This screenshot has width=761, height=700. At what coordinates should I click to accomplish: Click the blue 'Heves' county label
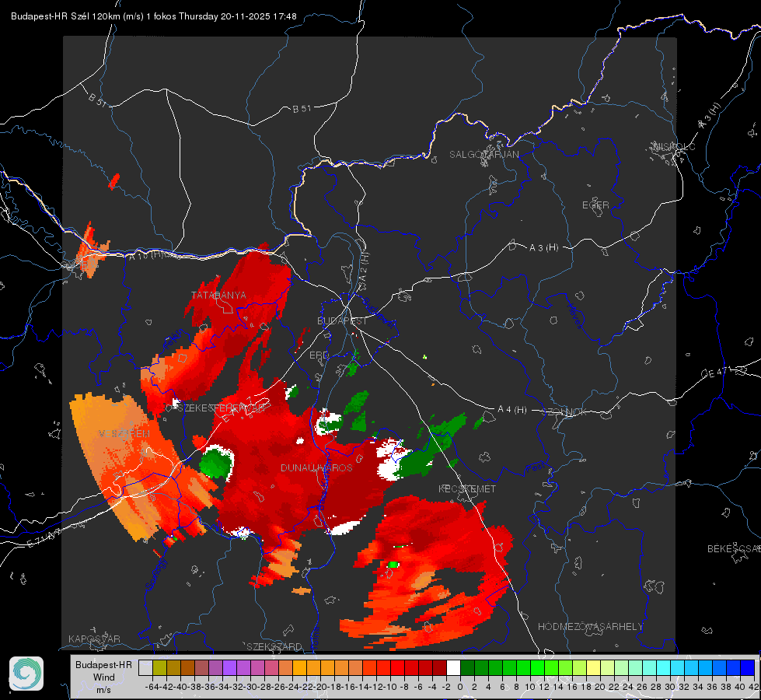click(x=575, y=316)
